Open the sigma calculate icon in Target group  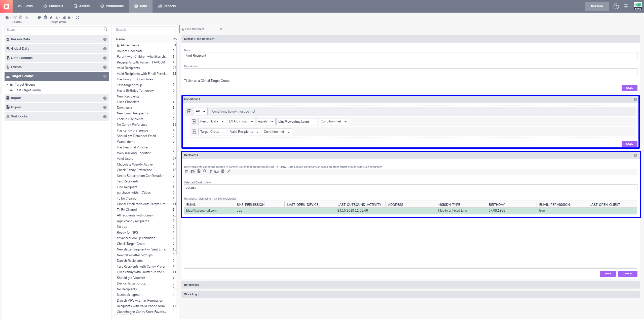tap(58, 17)
